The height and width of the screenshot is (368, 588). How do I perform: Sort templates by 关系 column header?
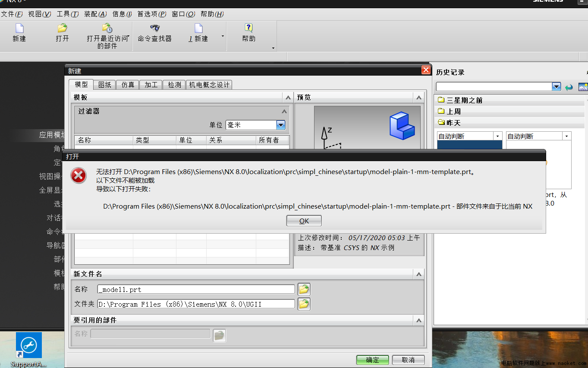click(231, 140)
